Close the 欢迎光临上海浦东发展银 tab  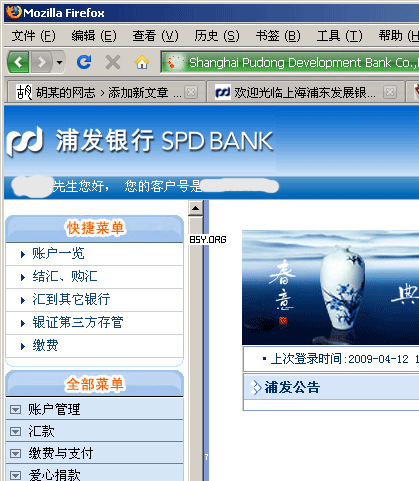point(390,92)
